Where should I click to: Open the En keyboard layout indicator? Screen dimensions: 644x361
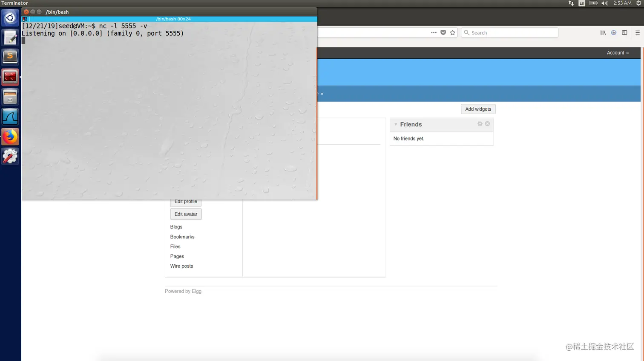coord(582,3)
